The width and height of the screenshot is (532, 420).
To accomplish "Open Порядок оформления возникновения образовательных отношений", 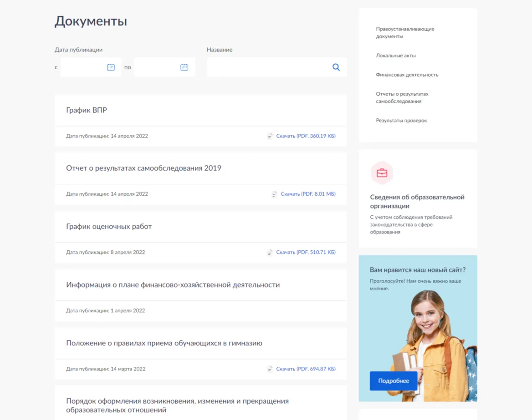I will [178, 405].
